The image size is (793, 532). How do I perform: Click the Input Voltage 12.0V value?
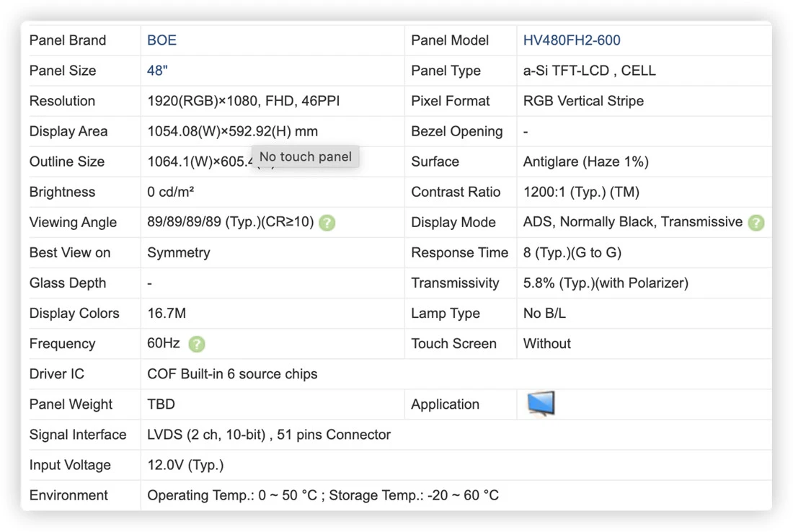pos(185,465)
